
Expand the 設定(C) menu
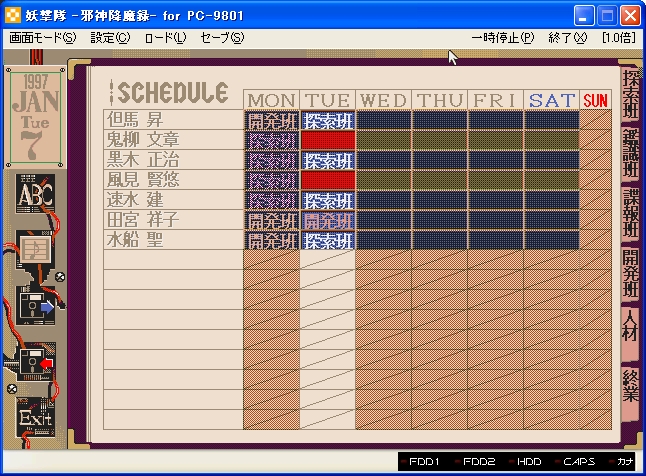110,38
